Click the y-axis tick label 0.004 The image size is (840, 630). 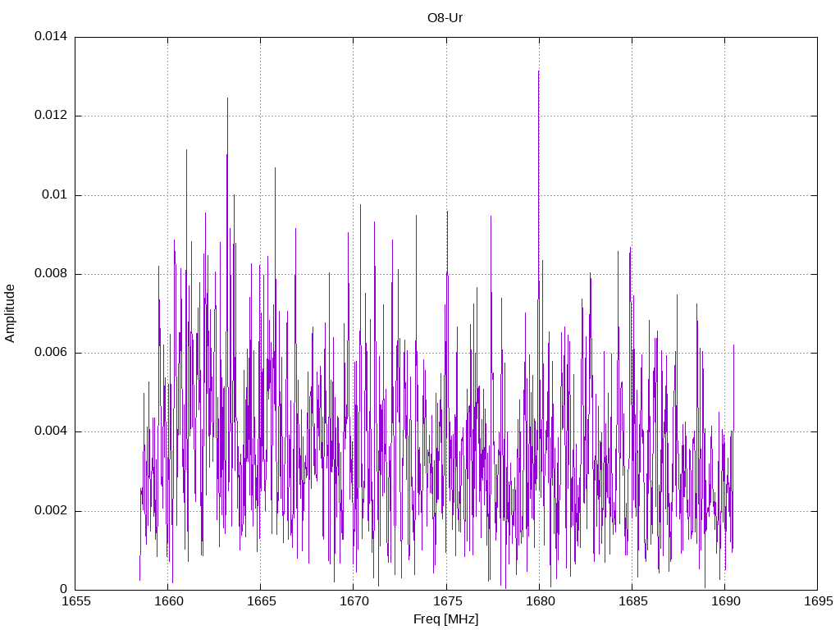[51, 431]
